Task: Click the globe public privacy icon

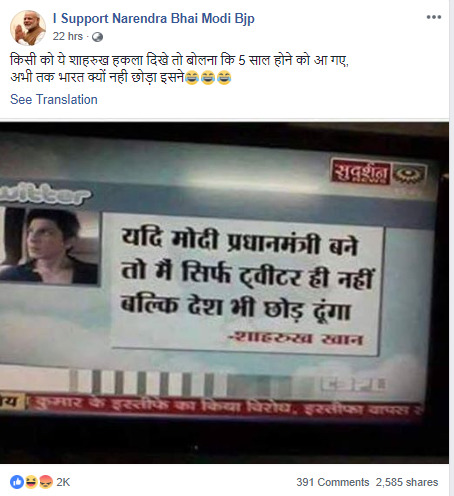Action: [97, 37]
